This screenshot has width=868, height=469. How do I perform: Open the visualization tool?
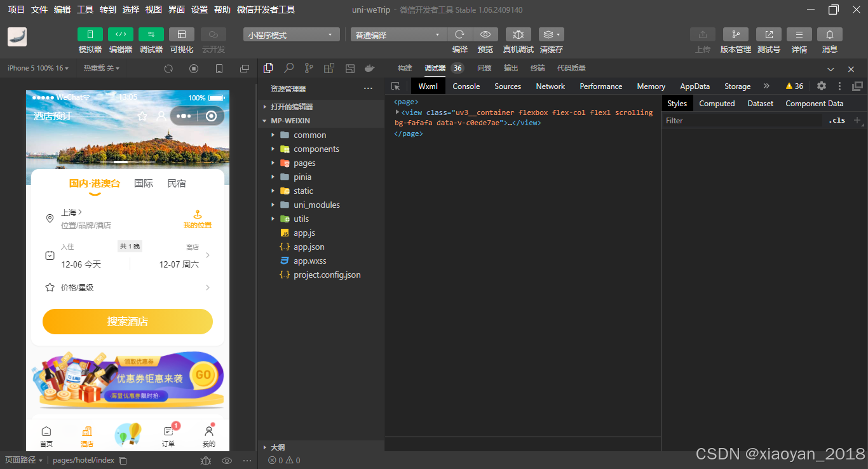click(182, 34)
